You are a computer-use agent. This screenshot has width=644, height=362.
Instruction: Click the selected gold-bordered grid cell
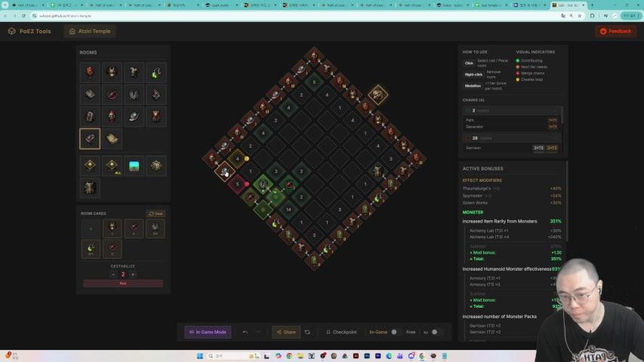pos(225,171)
